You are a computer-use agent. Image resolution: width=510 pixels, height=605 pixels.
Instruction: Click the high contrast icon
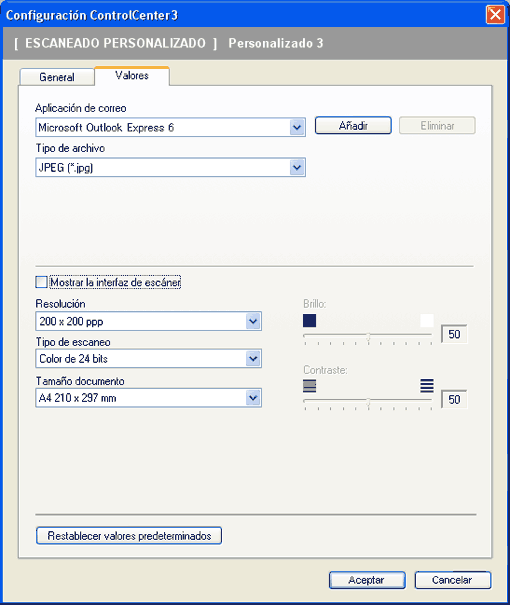pos(427,386)
